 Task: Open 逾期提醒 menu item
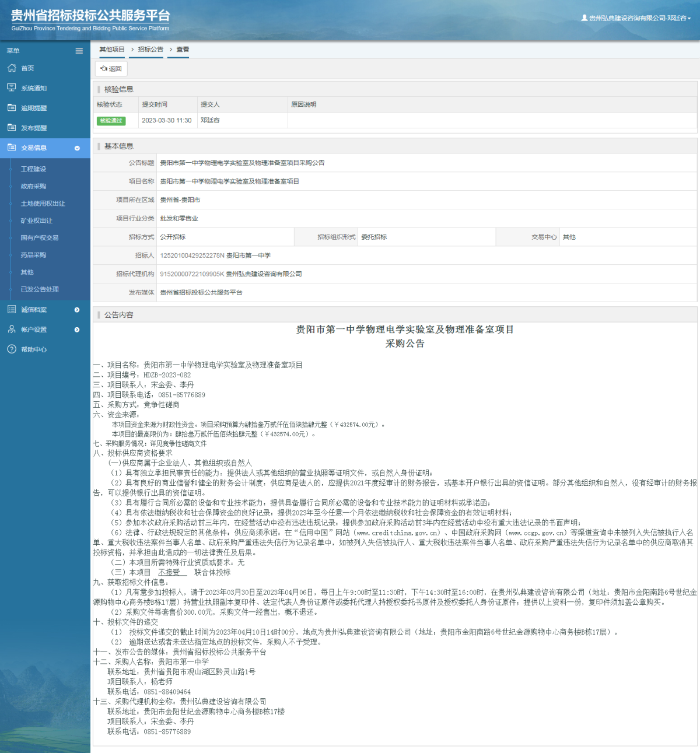34,108
